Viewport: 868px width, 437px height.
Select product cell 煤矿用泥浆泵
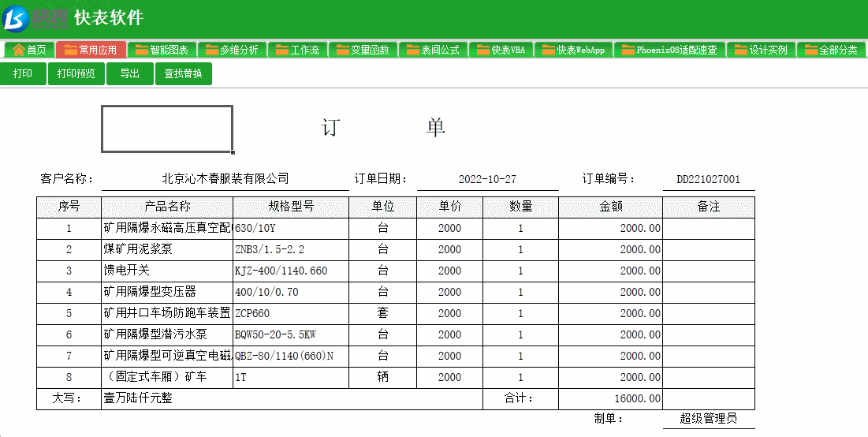(x=167, y=249)
